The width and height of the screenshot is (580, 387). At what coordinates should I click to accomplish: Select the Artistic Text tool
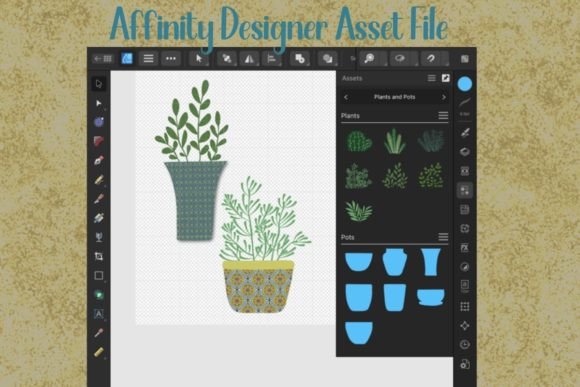pos(99,314)
